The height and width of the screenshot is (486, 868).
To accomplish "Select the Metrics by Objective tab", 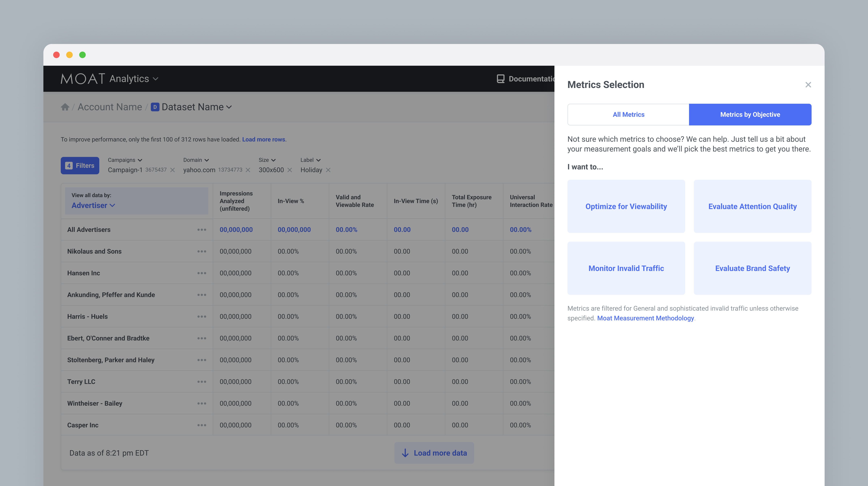I will [x=750, y=115].
